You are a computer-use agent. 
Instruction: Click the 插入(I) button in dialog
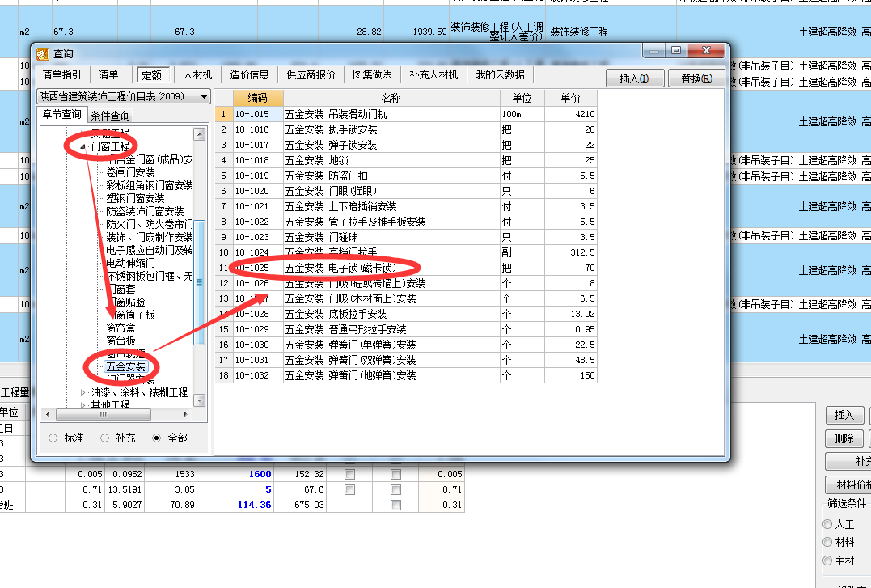(634, 78)
